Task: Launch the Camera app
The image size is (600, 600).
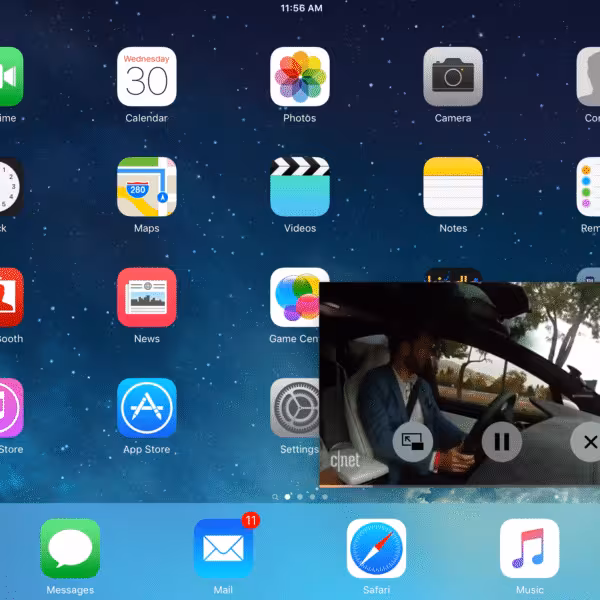Action: [x=453, y=77]
